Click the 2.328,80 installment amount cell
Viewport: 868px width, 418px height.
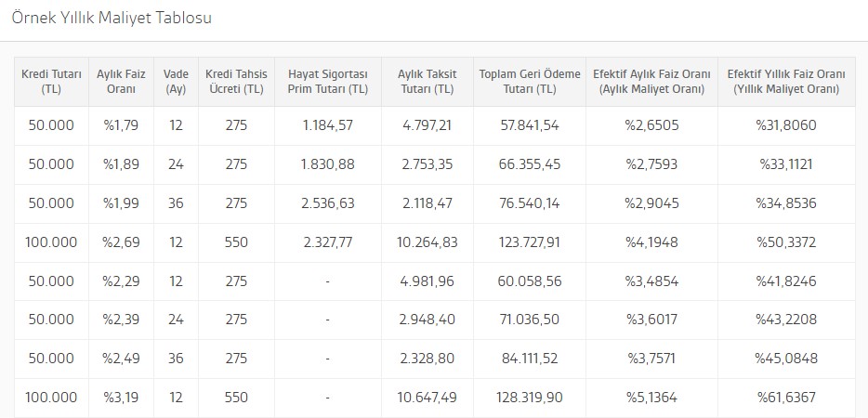(427, 359)
